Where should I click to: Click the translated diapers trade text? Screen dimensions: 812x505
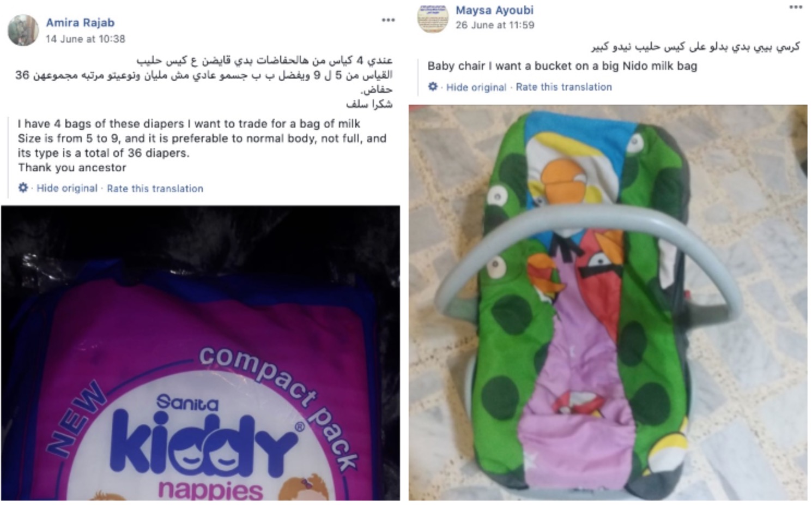point(202,146)
